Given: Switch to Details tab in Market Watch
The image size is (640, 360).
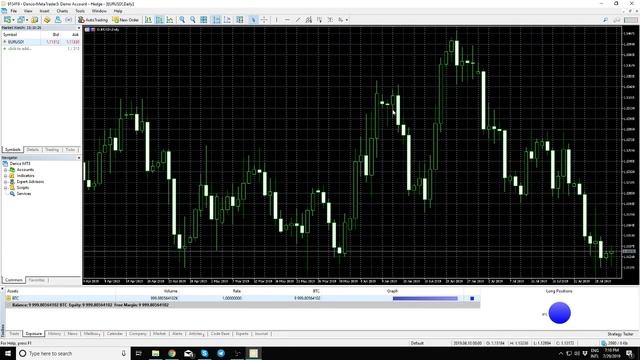Looking at the screenshot, I should 33,150.
